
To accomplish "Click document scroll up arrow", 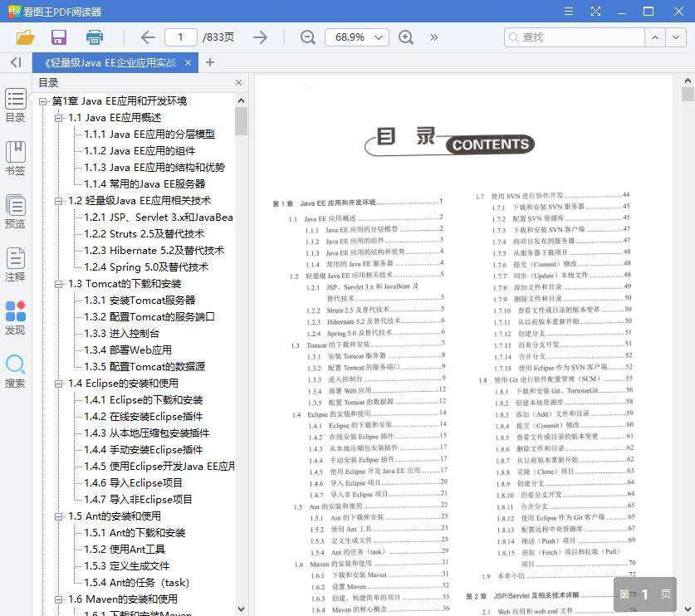I will 688,81.
